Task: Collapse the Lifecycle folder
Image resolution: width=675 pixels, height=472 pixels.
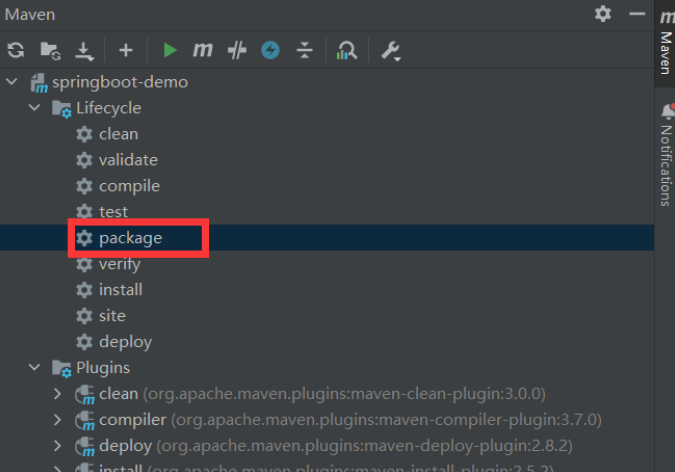Action: point(34,108)
